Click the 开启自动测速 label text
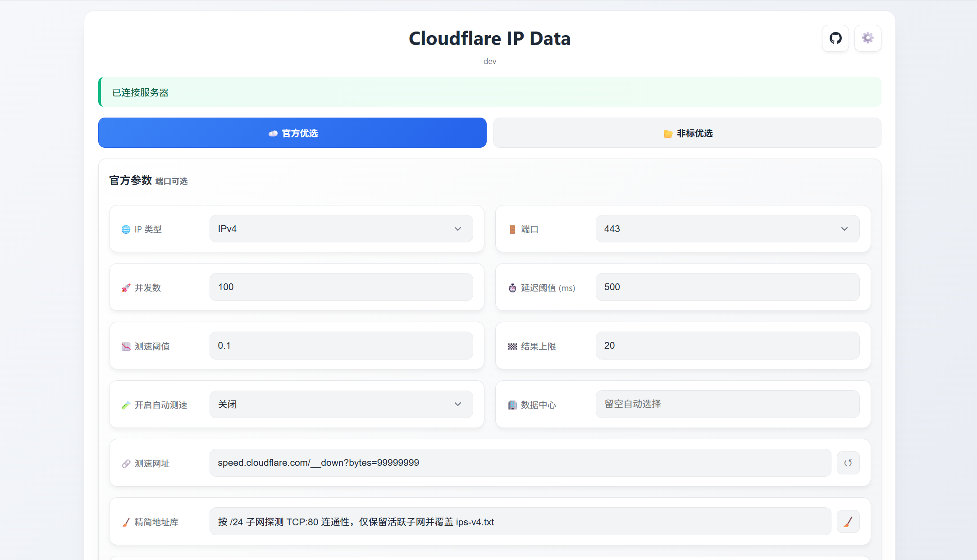This screenshot has height=560, width=977. (161, 405)
